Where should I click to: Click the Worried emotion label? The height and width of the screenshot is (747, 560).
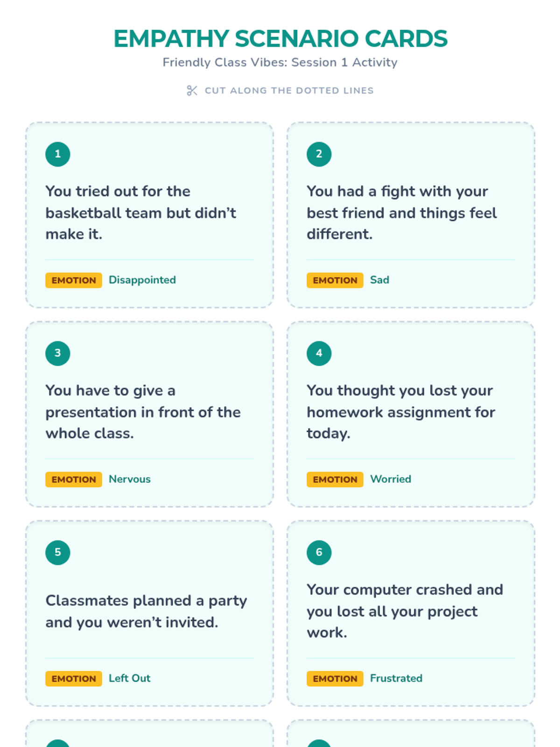(x=391, y=479)
